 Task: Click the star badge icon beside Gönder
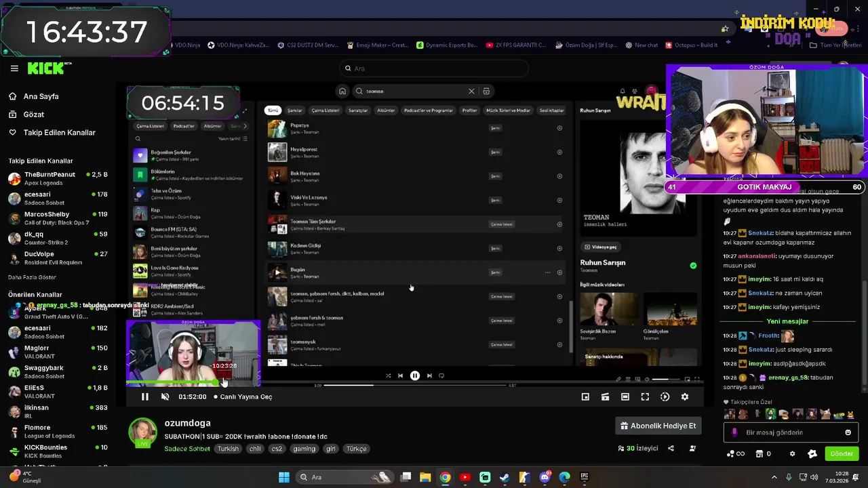812,453
